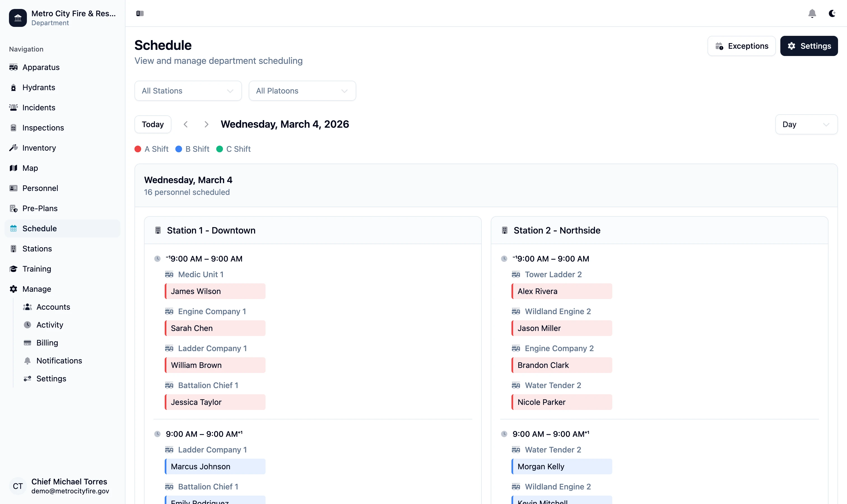Image resolution: width=847 pixels, height=504 pixels.
Task: Toggle dark mode moon icon
Action: [832, 13]
